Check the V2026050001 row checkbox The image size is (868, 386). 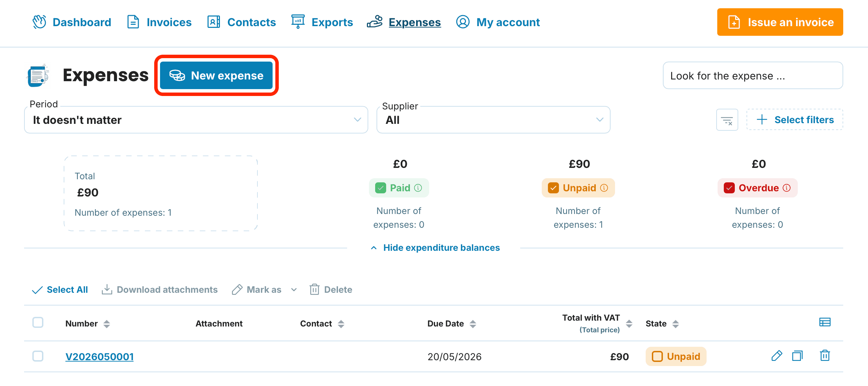pos(38,356)
